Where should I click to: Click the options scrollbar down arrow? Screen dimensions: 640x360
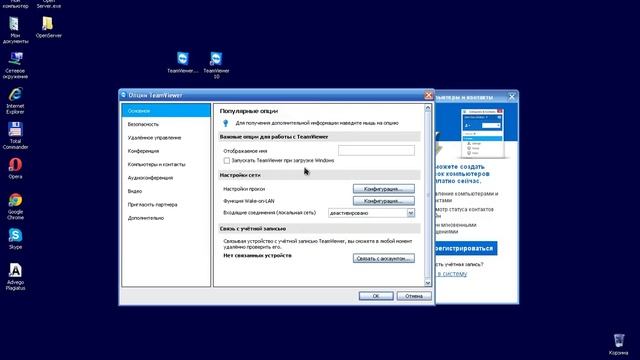pos(428,282)
